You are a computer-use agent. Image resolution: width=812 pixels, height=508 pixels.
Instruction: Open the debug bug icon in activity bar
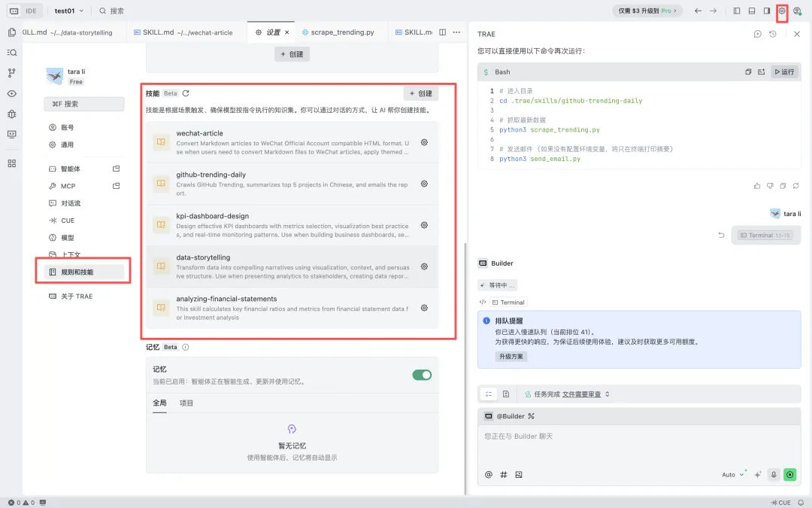tap(11, 114)
